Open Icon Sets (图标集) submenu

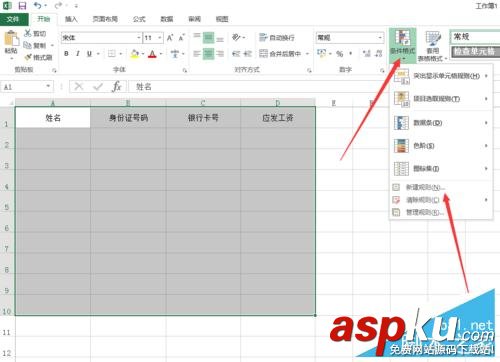[441, 169]
